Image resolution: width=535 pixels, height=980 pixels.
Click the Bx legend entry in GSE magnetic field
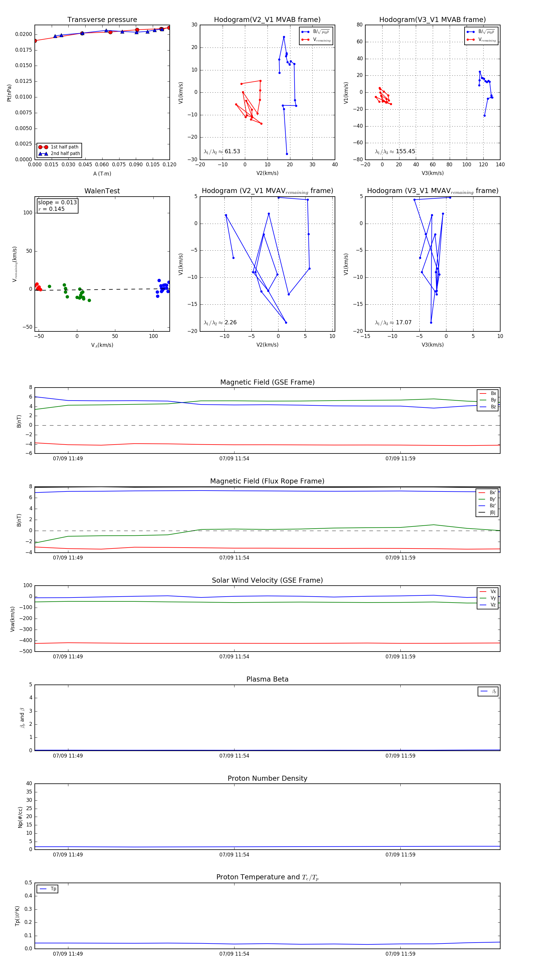[x=488, y=393]
